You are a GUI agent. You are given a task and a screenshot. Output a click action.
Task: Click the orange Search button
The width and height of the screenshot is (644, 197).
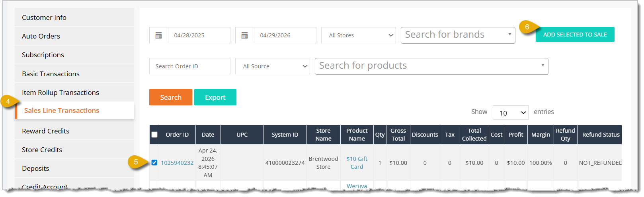[x=171, y=97]
